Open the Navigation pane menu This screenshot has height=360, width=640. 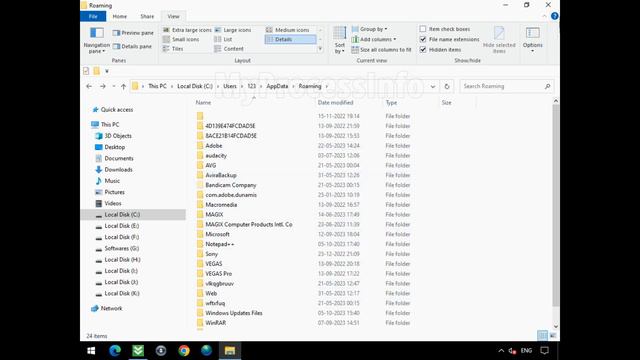point(97,40)
